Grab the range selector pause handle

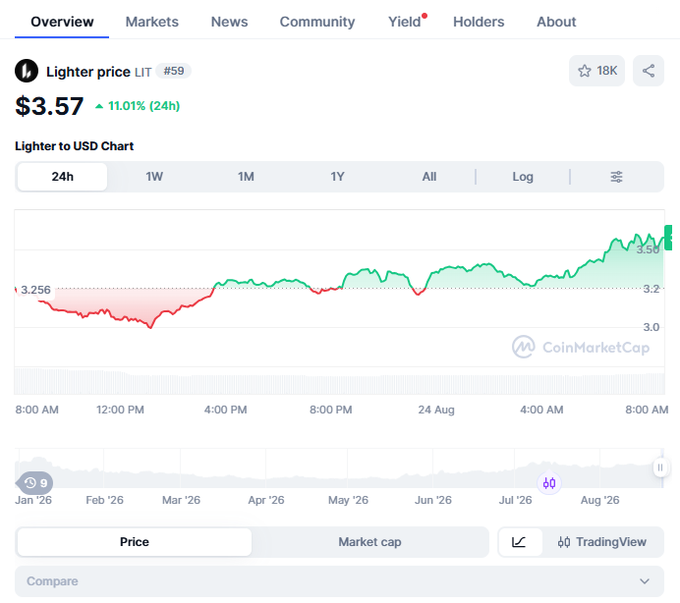660,468
